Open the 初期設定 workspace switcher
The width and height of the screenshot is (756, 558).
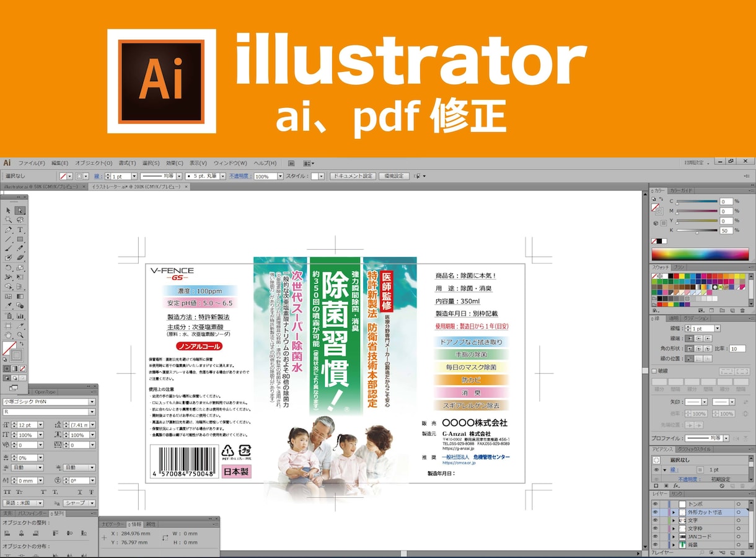tap(697, 162)
